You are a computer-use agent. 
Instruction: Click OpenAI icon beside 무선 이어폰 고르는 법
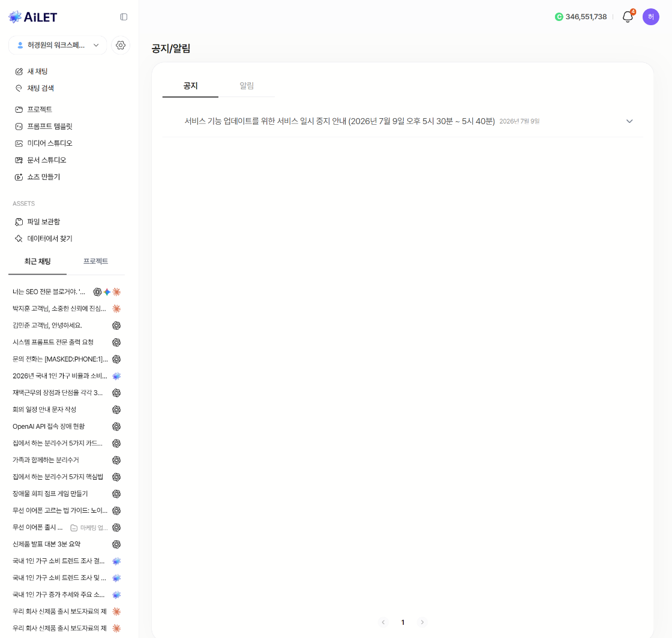click(116, 510)
